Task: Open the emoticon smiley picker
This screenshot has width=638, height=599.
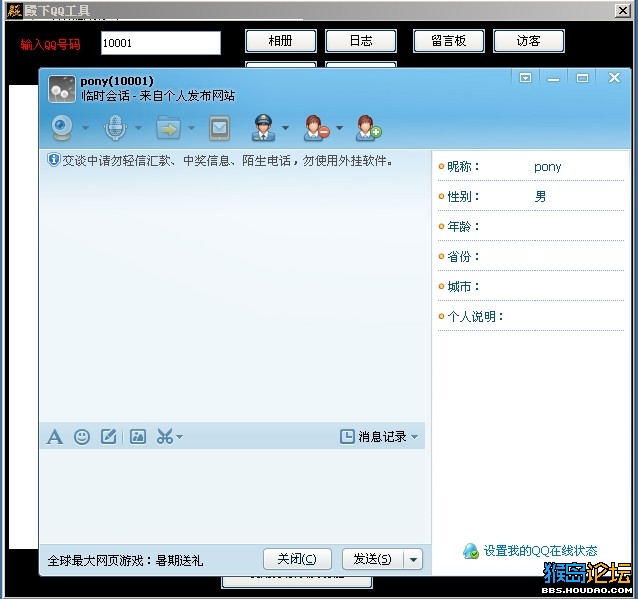Action: (x=82, y=437)
